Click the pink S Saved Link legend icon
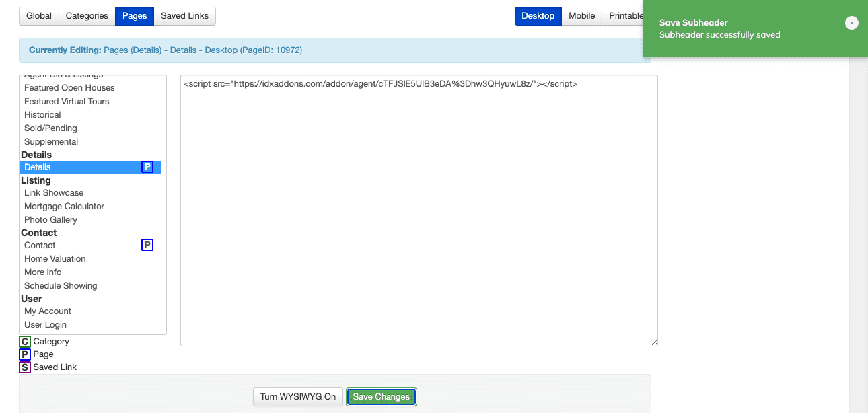This screenshot has height=413, width=868. [x=24, y=367]
